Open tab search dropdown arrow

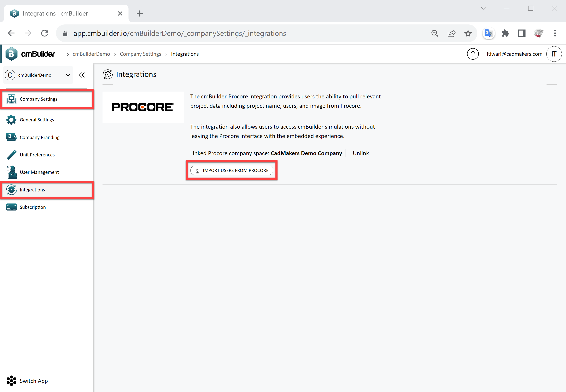[483, 8]
